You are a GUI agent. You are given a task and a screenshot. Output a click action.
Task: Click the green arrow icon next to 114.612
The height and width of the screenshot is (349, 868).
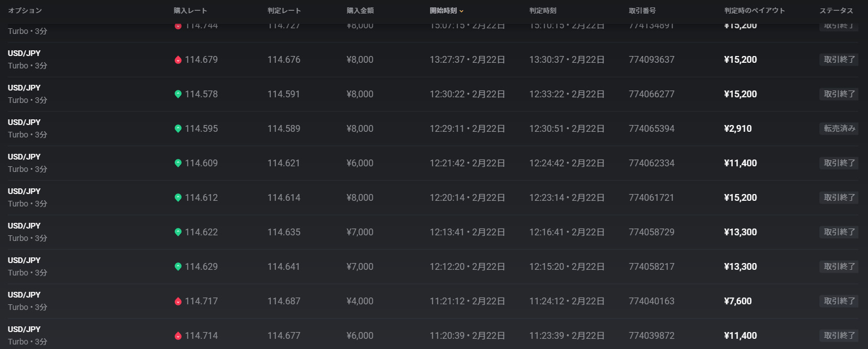tap(178, 198)
